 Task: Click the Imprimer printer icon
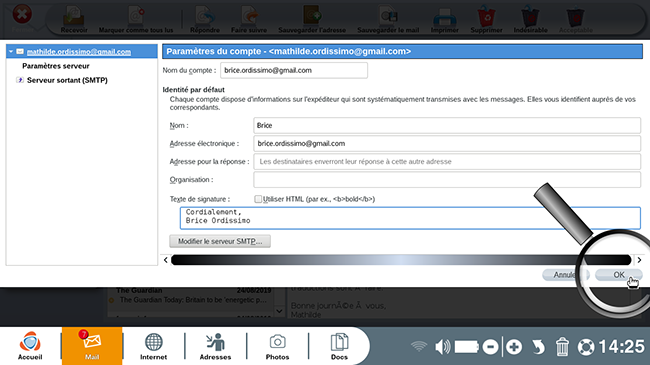444,17
